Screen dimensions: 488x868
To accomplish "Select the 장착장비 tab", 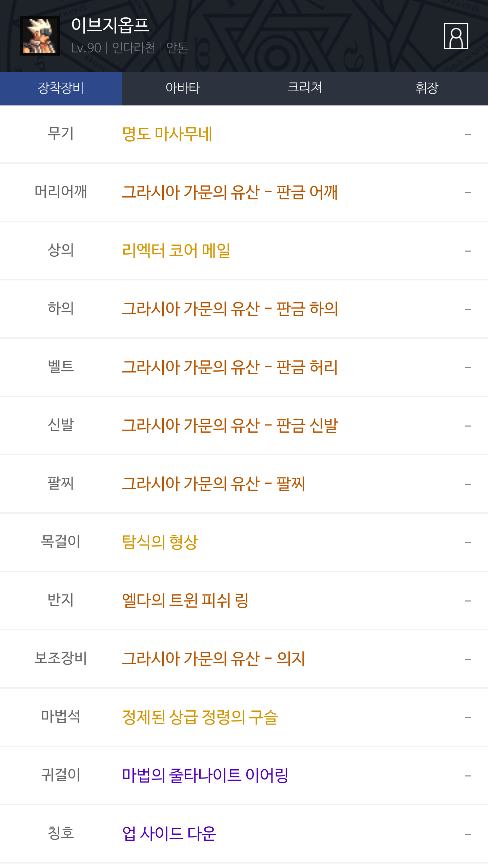I will (x=61, y=88).
